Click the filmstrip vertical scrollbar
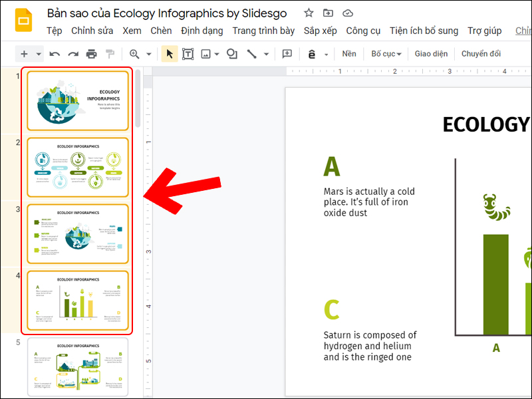Screen dimensions: 532x399 (138, 100)
